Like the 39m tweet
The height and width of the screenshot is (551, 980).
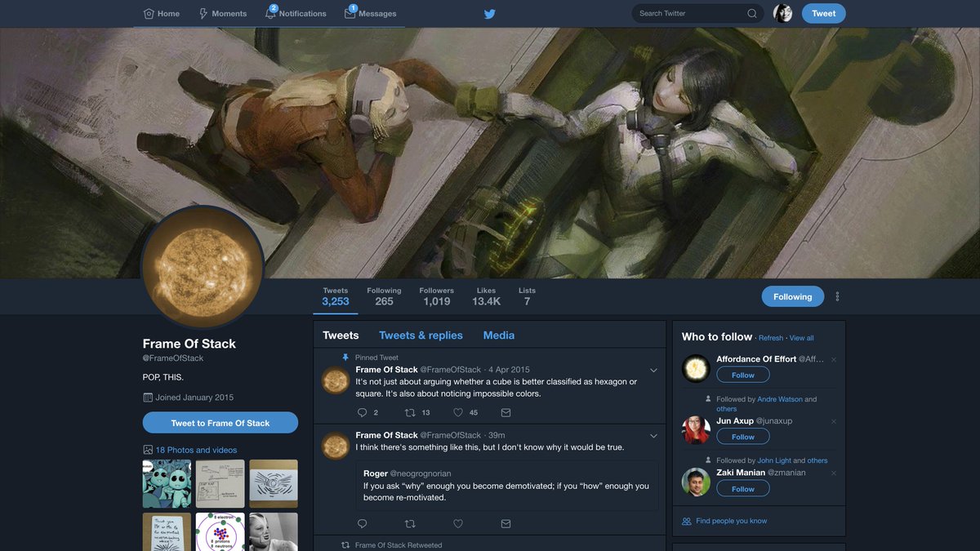tap(458, 523)
